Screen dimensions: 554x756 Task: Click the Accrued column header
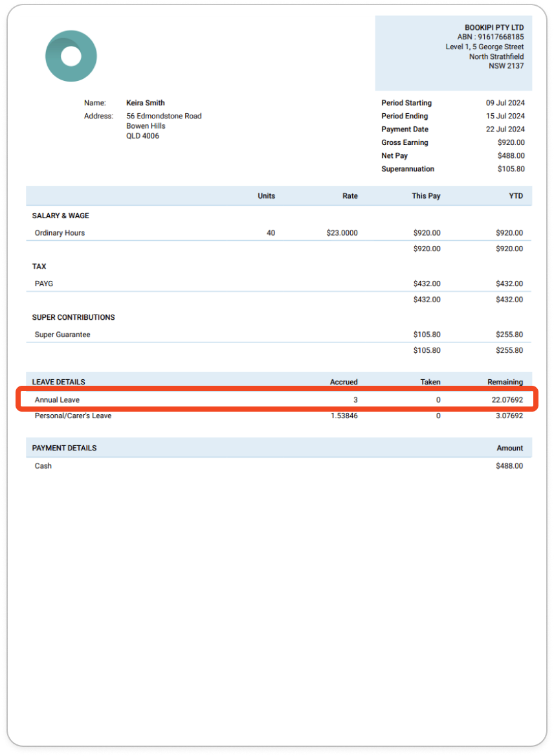[x=344, y=382]
